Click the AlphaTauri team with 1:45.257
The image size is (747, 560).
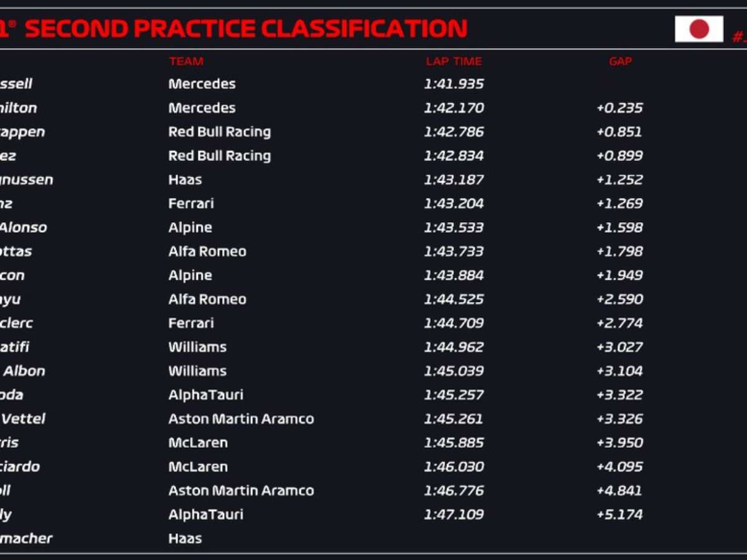pyautogui.click(x=205, y=395)
